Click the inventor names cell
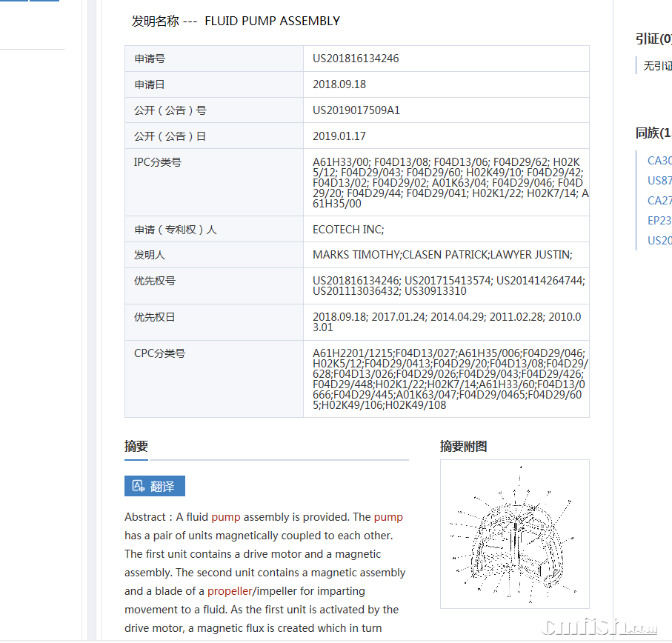 pyautogui.click(x=442, y=255)
